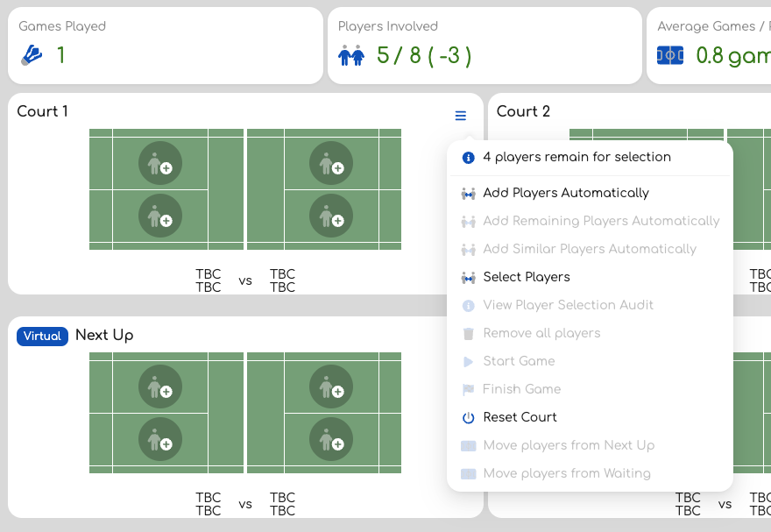Select Reset Court option
The image size is (771, 532).
click(x=520, y=417)
